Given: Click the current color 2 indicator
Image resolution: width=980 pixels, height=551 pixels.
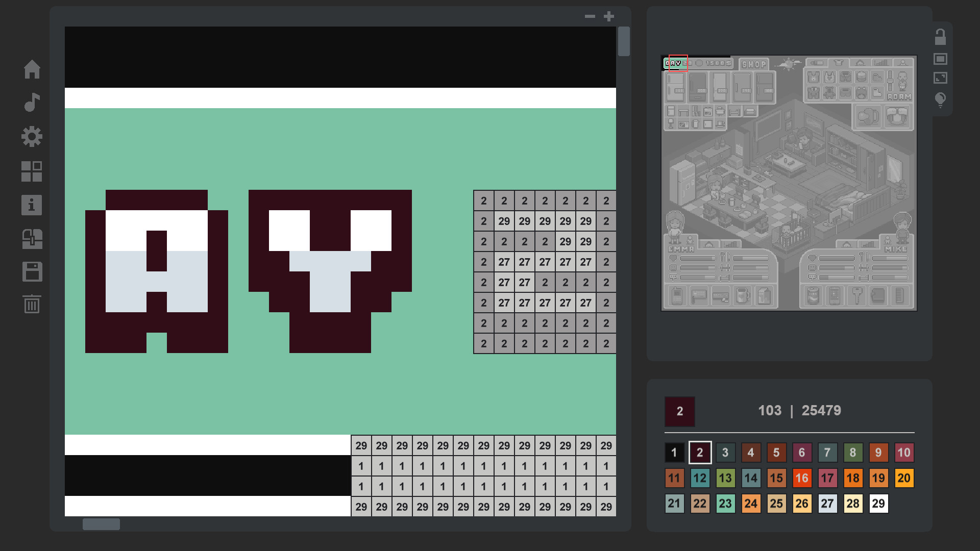Looking at the screenshot, I should tap(679, 411).
